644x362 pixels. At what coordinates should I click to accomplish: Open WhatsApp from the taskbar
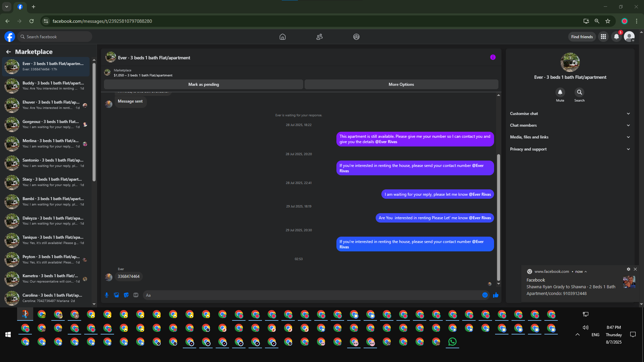(x=452, y=342)
